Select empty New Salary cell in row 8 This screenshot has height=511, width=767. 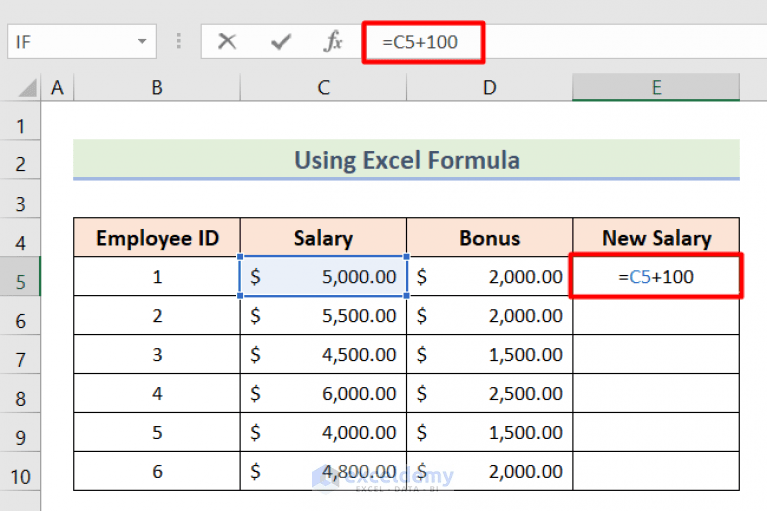(656, 394)
